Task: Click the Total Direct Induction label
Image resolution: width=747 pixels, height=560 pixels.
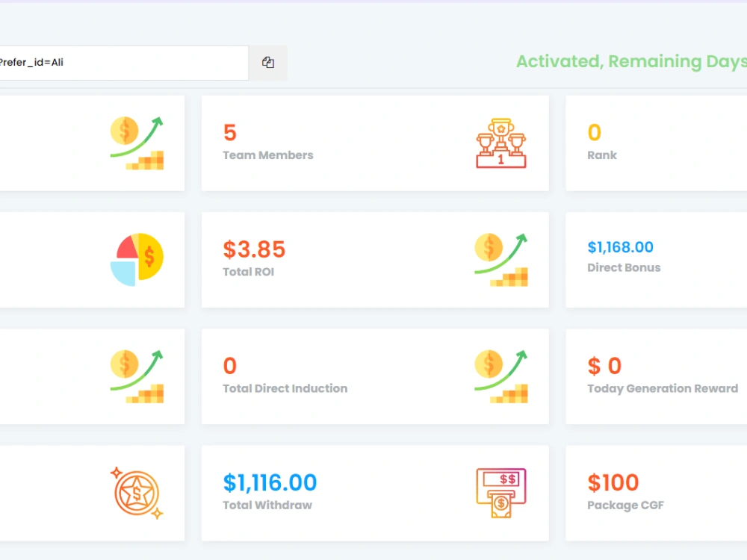Action: 285,388
